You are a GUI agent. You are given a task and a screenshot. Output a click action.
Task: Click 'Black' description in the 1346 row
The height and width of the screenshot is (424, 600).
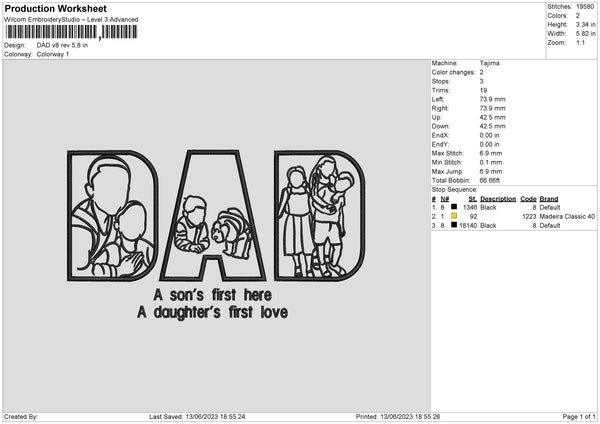click(x=488, y=207)
